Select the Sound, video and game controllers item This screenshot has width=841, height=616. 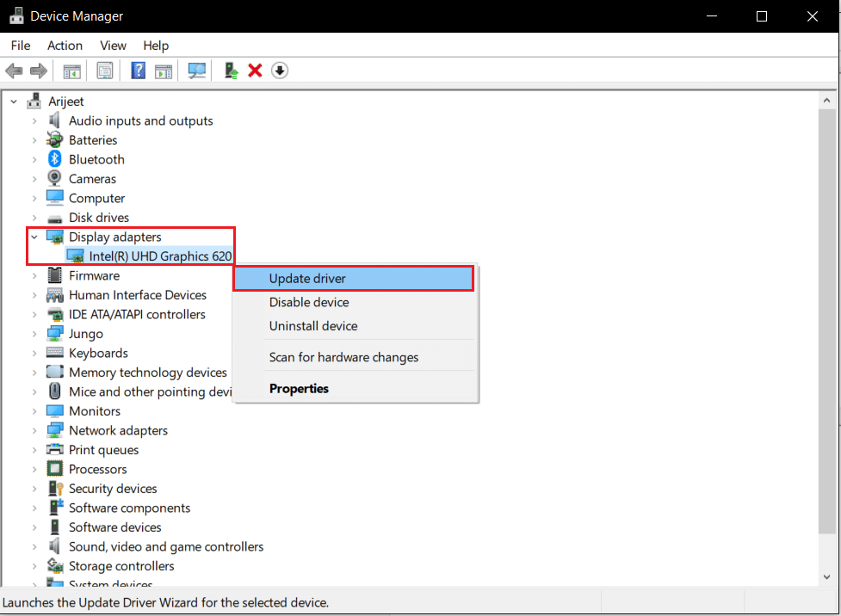point(166,546)
